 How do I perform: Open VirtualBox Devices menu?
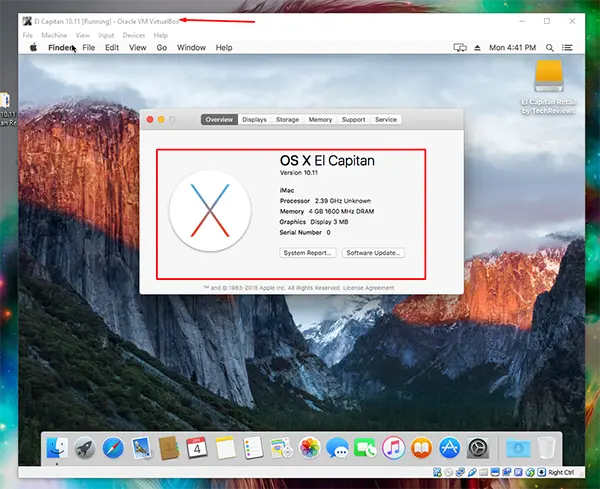pyautogui.click(x=134, y=35)
